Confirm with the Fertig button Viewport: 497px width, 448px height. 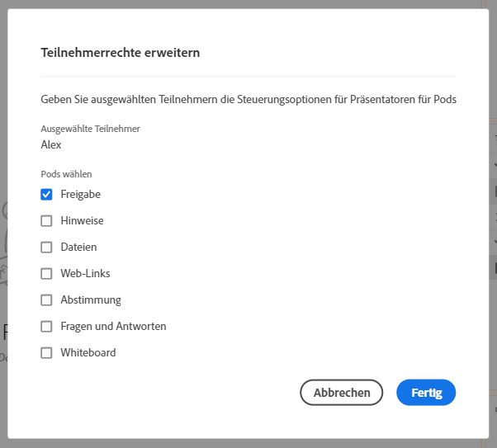(x=426, y=393)
